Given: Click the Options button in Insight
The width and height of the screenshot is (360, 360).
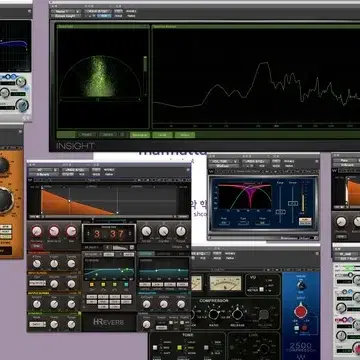Looking at the screenshot, I should coord(108,135).
